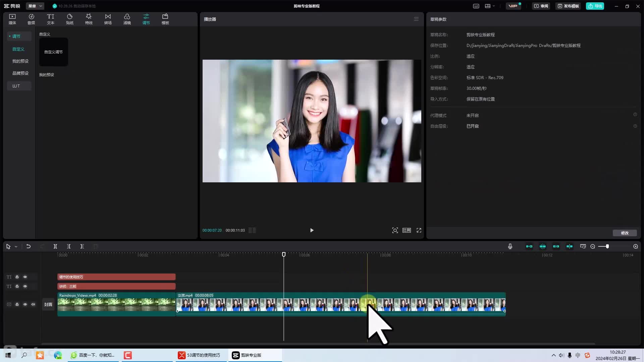
Task: Expand the pointer tool dropdown arrow
Action: 16,246
